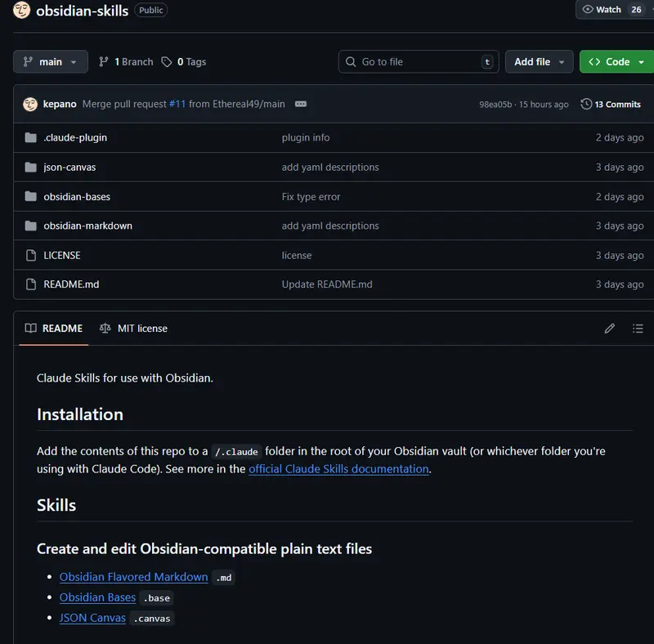Viewport: 654px width, 644px height.
Task: Expand the Add file dropdown
Action: pyautogui.click(x=539, y=61)
